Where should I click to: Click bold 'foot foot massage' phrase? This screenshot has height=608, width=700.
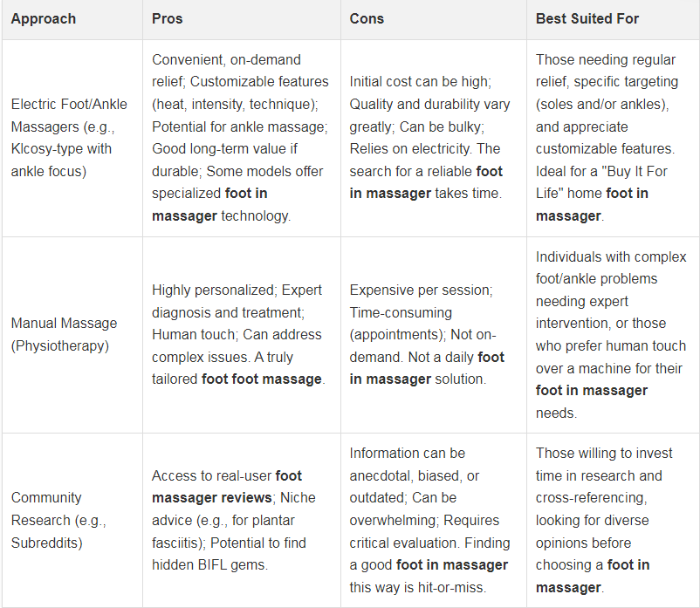[262, 379]
